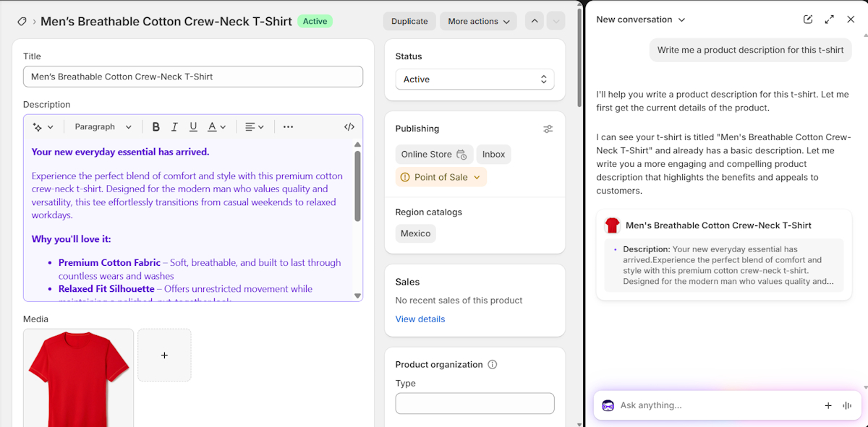The width and height of the screenshot is (868, 427).
Task: Toggle underline in the rich text editor
Action: (193, 126)
